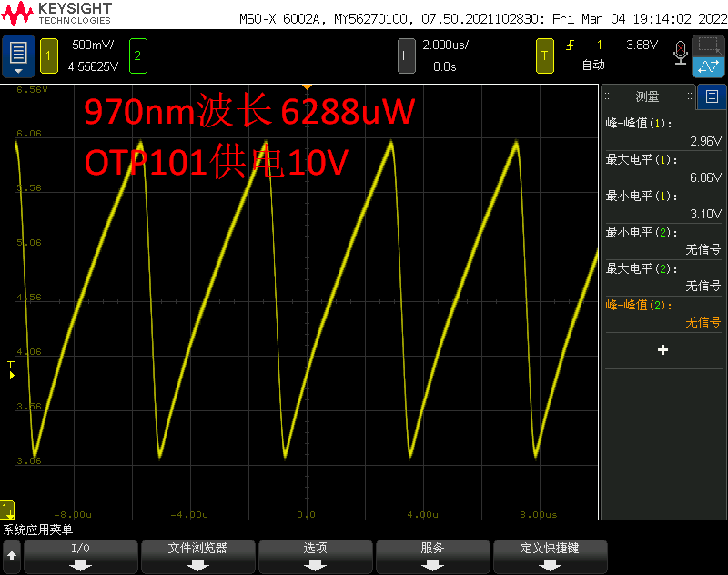Click the trigger level T marker
728x575 pixels.
tap(12, 369)
